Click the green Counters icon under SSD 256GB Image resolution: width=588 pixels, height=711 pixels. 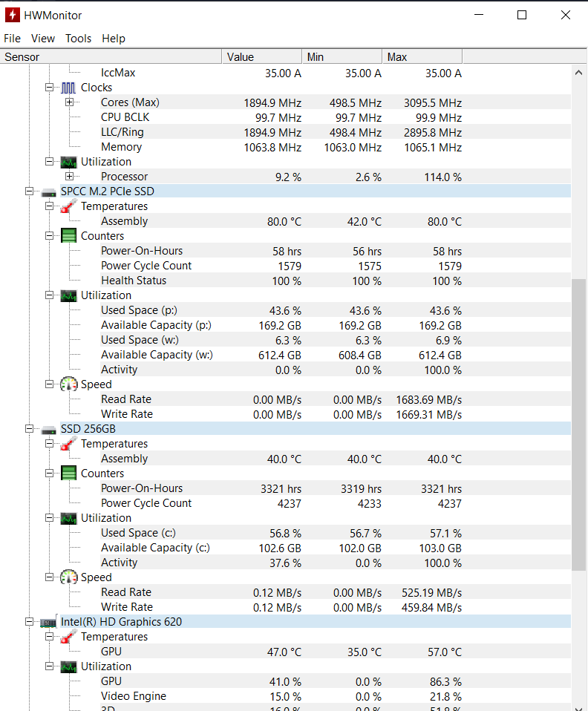pyautogui.click(x=68, y=474)
